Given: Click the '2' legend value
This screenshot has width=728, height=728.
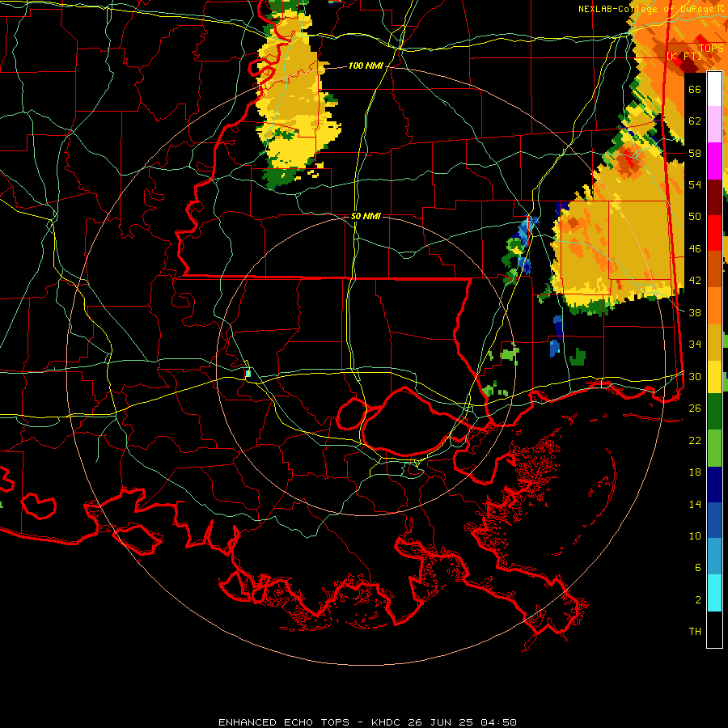Looking at the screenshot, I should [698, 600].
